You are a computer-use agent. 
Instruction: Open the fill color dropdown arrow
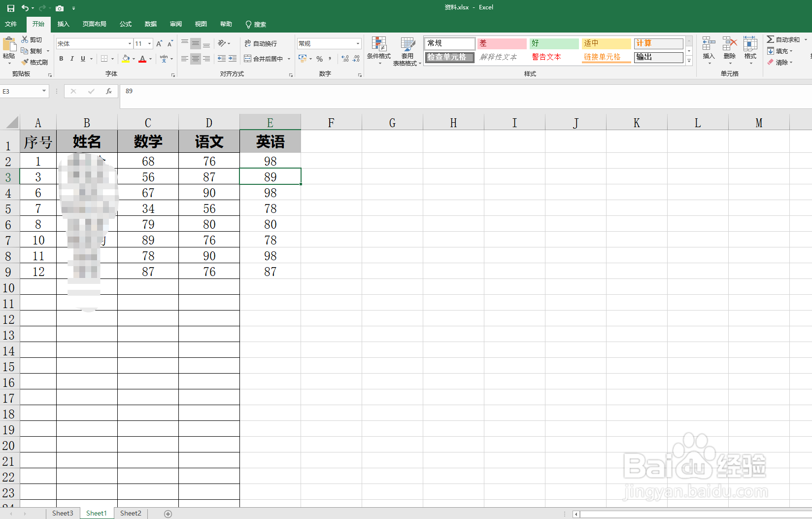(134, 59)
